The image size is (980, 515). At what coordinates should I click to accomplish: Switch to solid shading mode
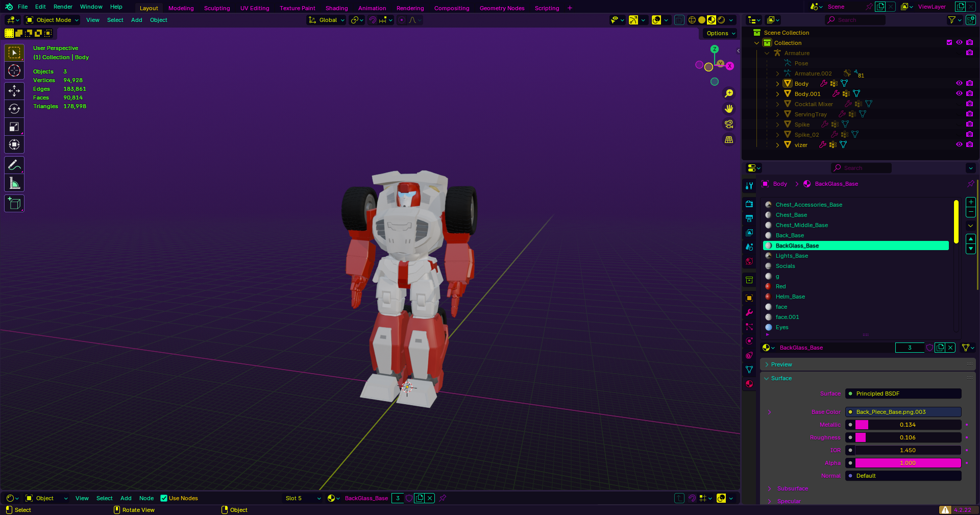(702, 20)
